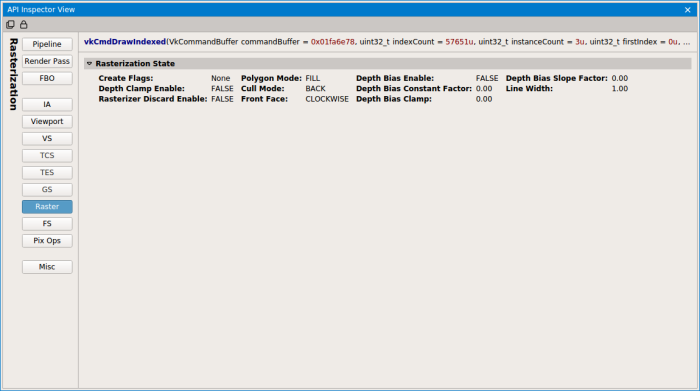Image resolution: width=700 pixels, height=391 pixels.
Task: Click the copy/clone view icon
Action: tap(10, 25)
